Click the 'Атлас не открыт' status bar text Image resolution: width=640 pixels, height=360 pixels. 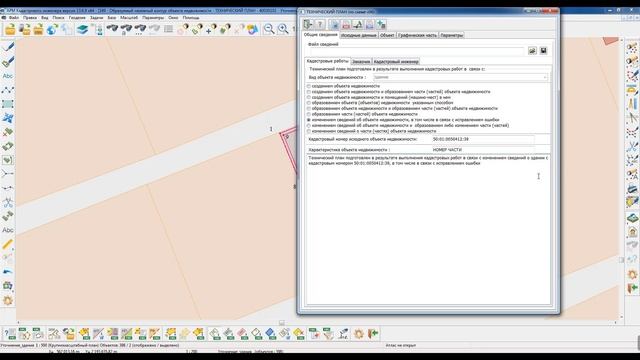pyautogui.click(x=400, y=345)
